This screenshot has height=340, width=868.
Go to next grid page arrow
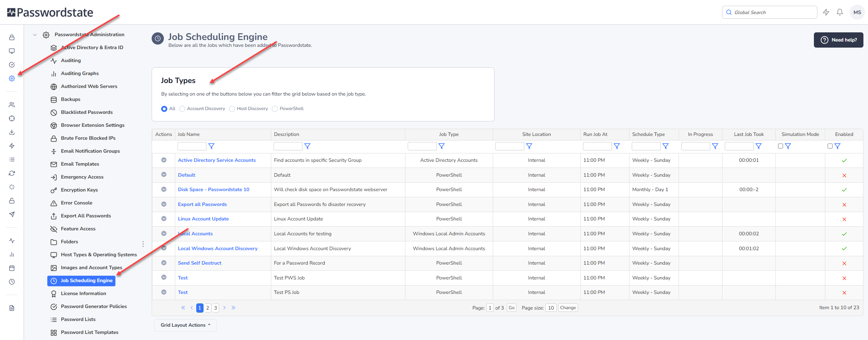click(224, 308)
